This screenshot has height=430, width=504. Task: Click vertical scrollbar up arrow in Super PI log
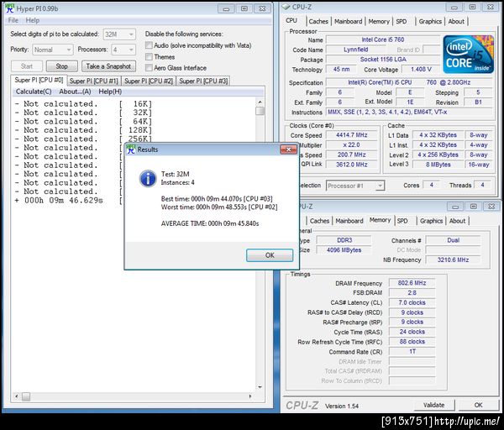pos(260,102)
